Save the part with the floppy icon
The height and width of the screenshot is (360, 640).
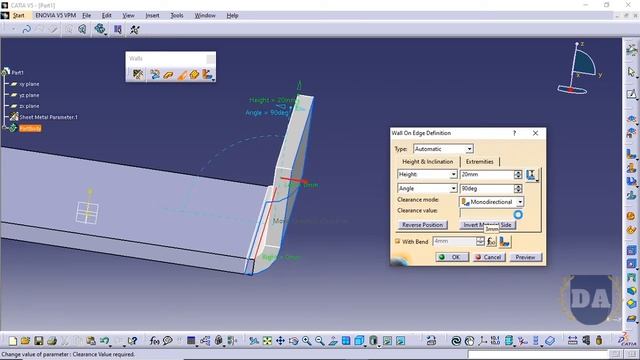(x=38, y=340)
